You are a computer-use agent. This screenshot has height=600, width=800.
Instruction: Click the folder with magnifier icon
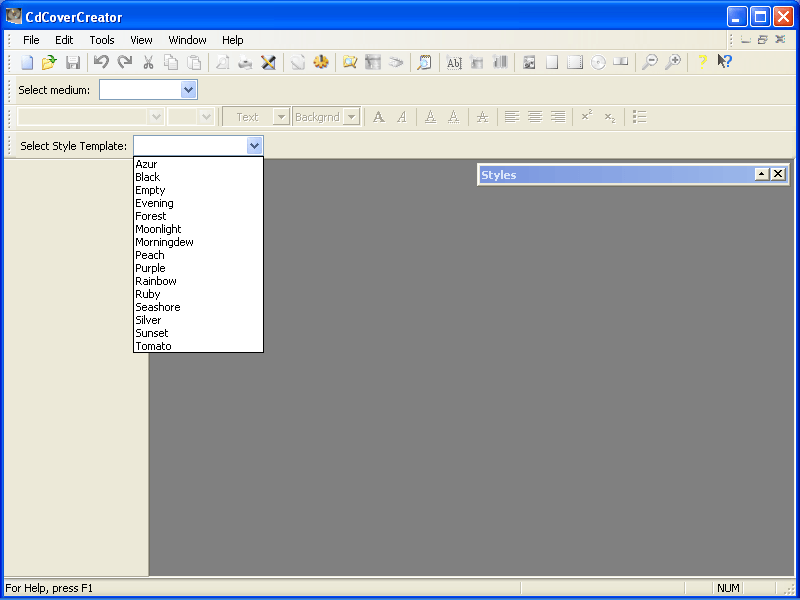349,62
